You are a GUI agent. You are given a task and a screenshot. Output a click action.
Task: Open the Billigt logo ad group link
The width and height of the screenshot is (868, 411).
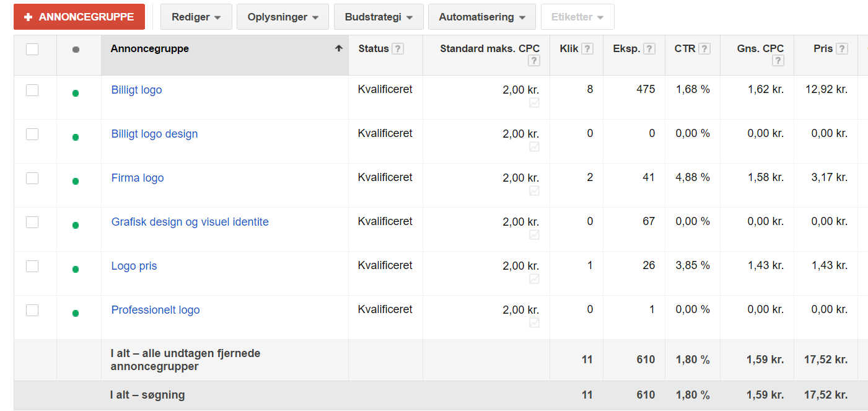136,90
